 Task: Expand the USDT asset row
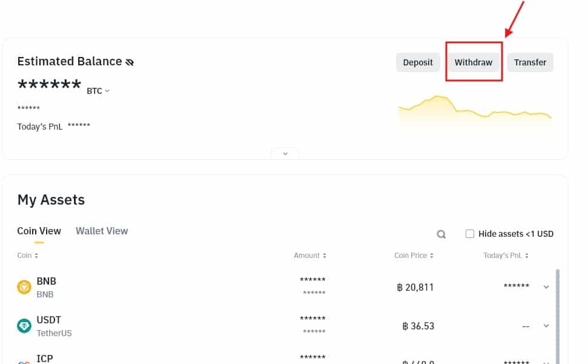tap(546, 326)
